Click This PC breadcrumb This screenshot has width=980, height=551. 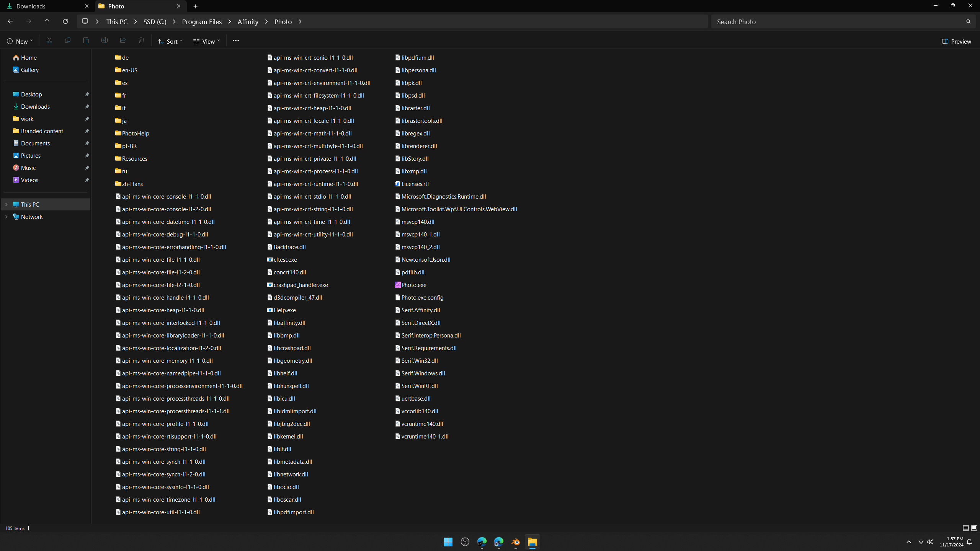(x=117, y=22)
